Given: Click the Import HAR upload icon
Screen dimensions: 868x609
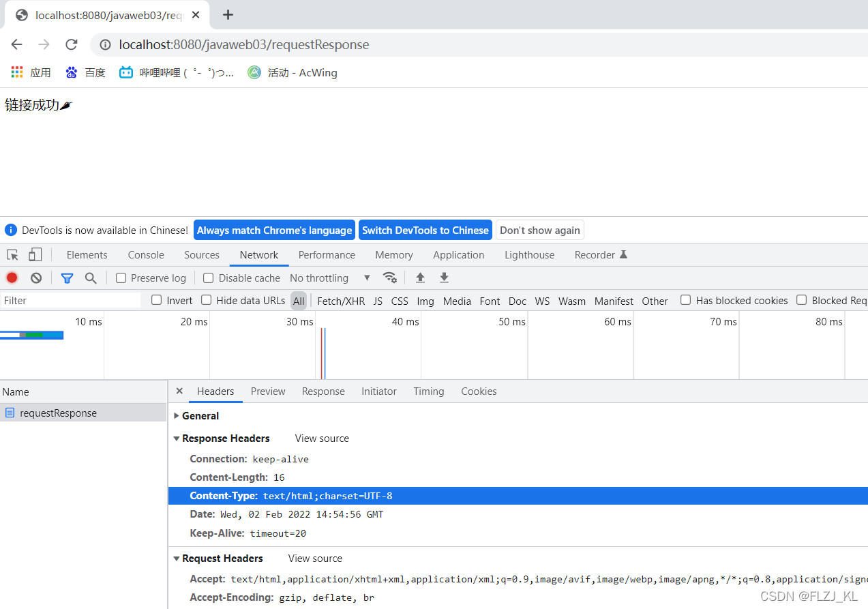Looking at the screenshot, I should tap(420, 278).
